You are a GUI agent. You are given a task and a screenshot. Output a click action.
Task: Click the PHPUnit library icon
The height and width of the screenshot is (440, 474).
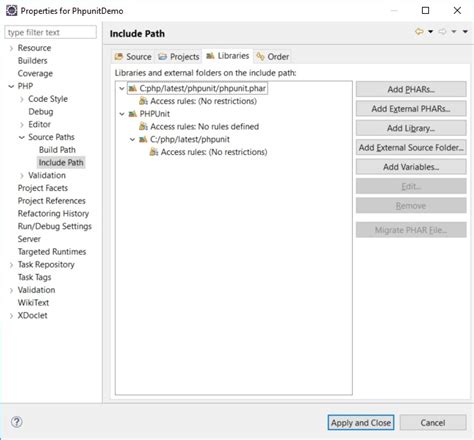[133, 114]
